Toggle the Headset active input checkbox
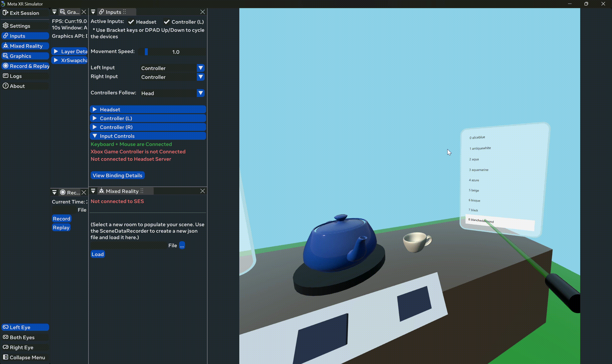Screen dimensions: 612x364 coord(131,22)
